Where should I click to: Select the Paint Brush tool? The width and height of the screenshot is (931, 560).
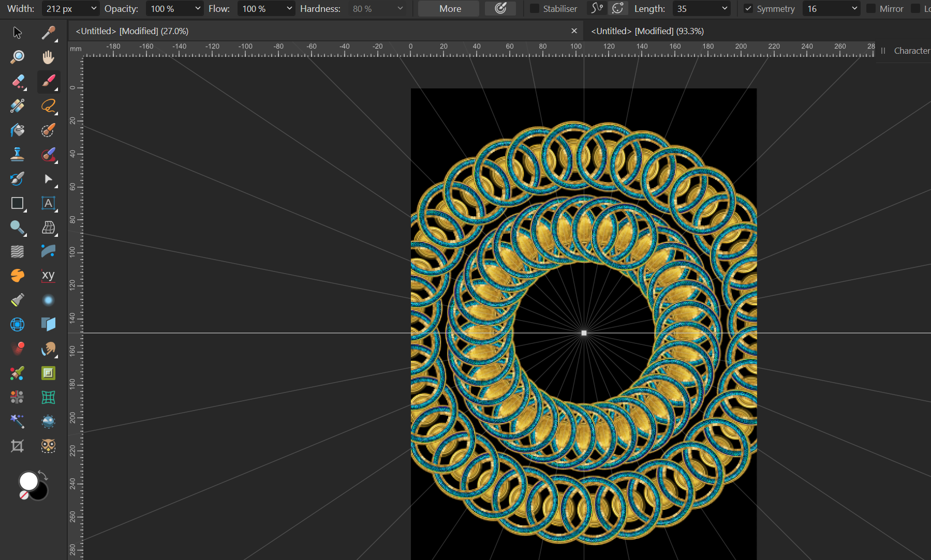(48, 81)
